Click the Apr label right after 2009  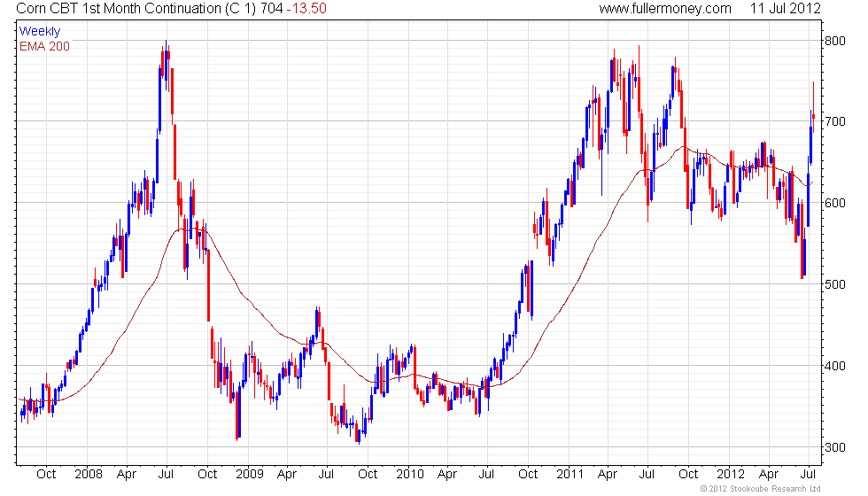287,475
